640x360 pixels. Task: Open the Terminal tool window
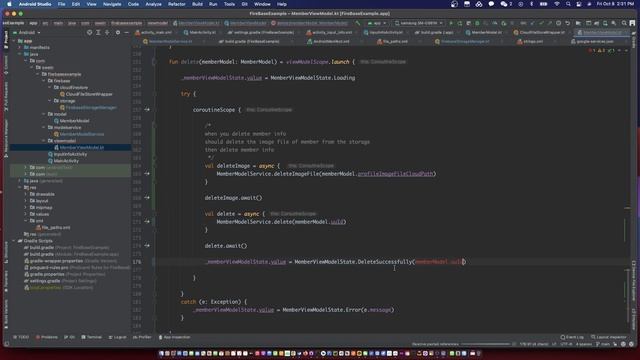click(91, 337)
